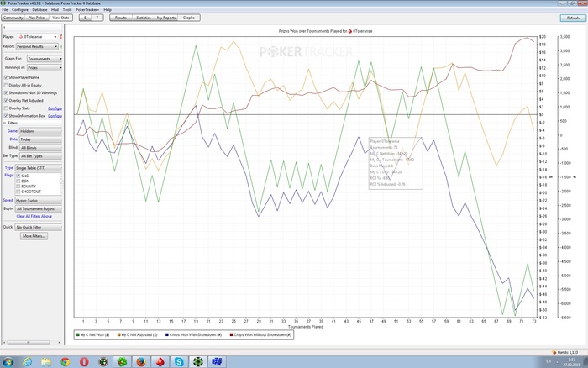The height and width of the screenshot is (368, 588).
Task: Open the Windows Explorer folder icon
Action: coord(46,360)
